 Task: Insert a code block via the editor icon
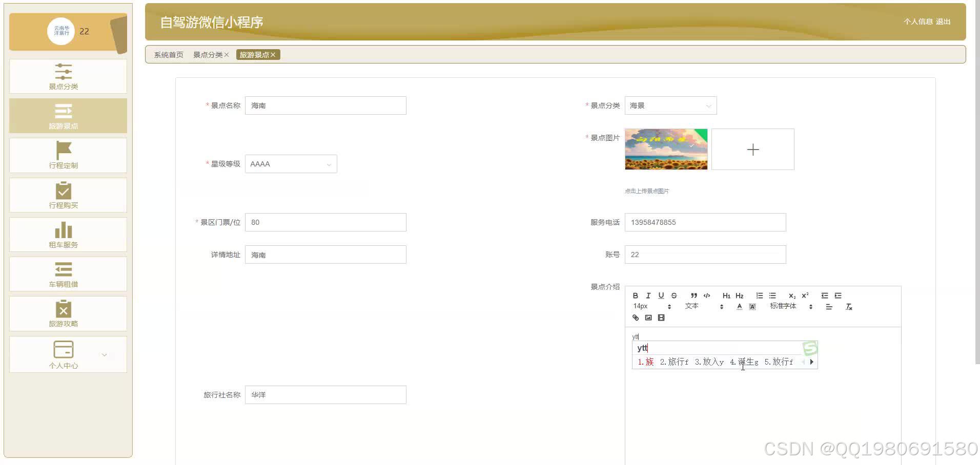click(x=707, y=295)
